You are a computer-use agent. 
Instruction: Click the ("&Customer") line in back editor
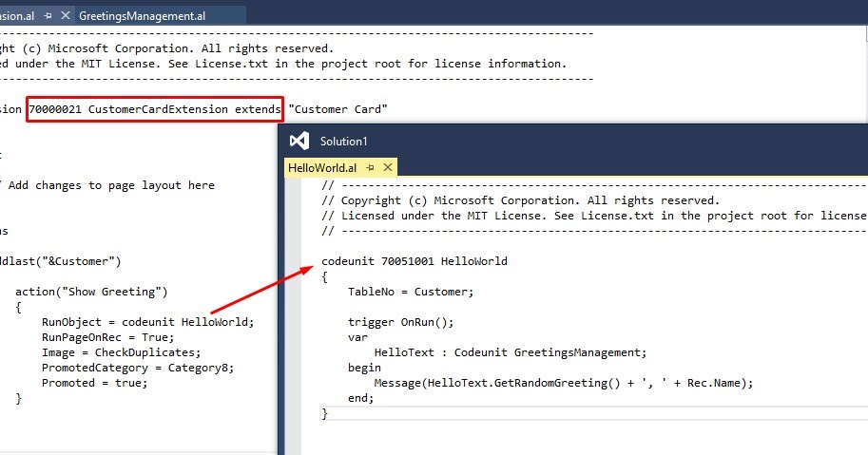tap(60, 261)
